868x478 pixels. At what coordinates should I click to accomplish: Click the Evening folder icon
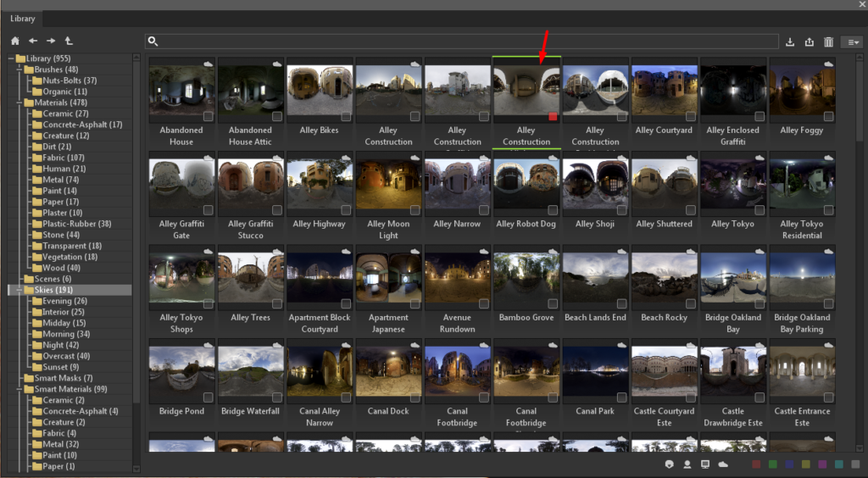[37, 301]
